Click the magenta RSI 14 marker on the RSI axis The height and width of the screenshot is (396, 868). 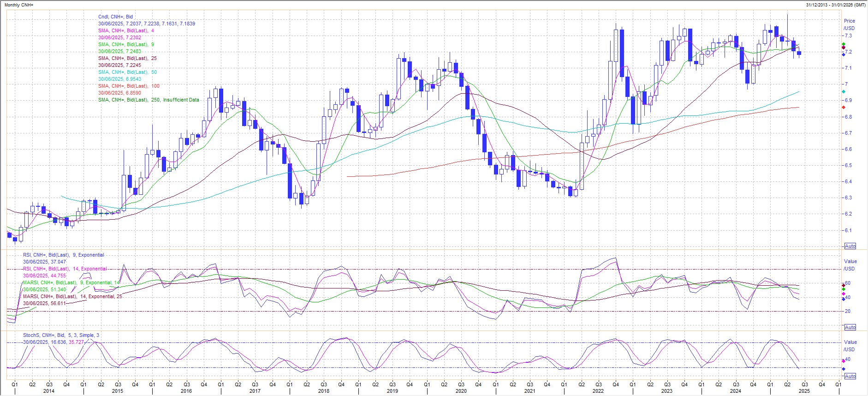click(x=844, y=294)
